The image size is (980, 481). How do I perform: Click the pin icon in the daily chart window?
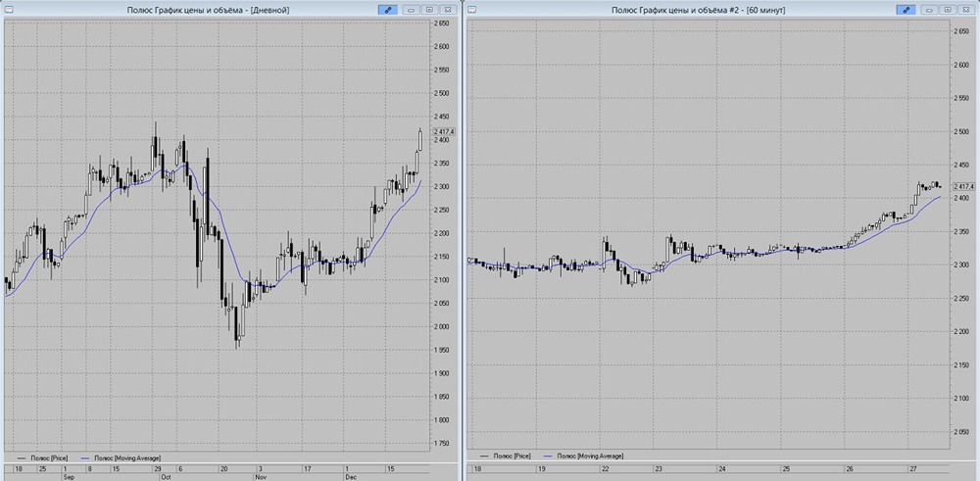pyautogui.click(x=388, y=10)
